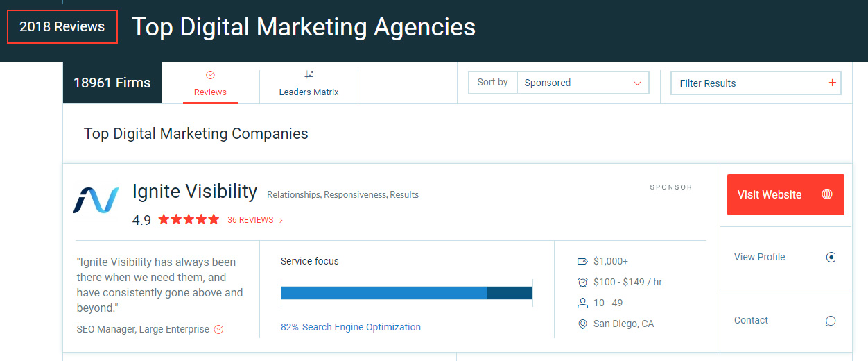
Task: Click the globe icon on Visit Website
Action: 826,194
